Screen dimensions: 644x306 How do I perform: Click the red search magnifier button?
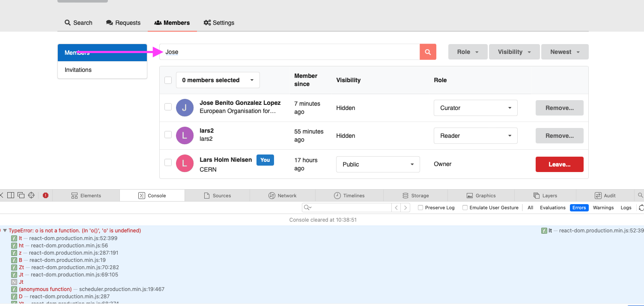click(427, 51)
